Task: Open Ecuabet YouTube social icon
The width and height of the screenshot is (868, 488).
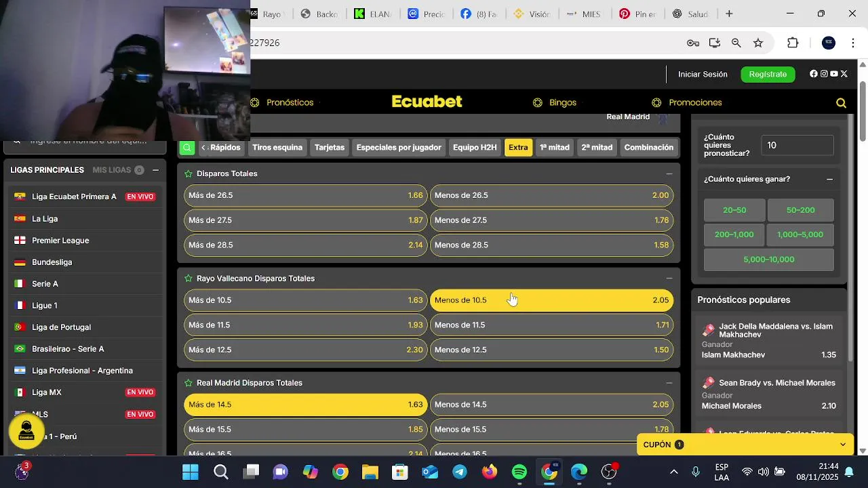Action: tap(834, 74)
